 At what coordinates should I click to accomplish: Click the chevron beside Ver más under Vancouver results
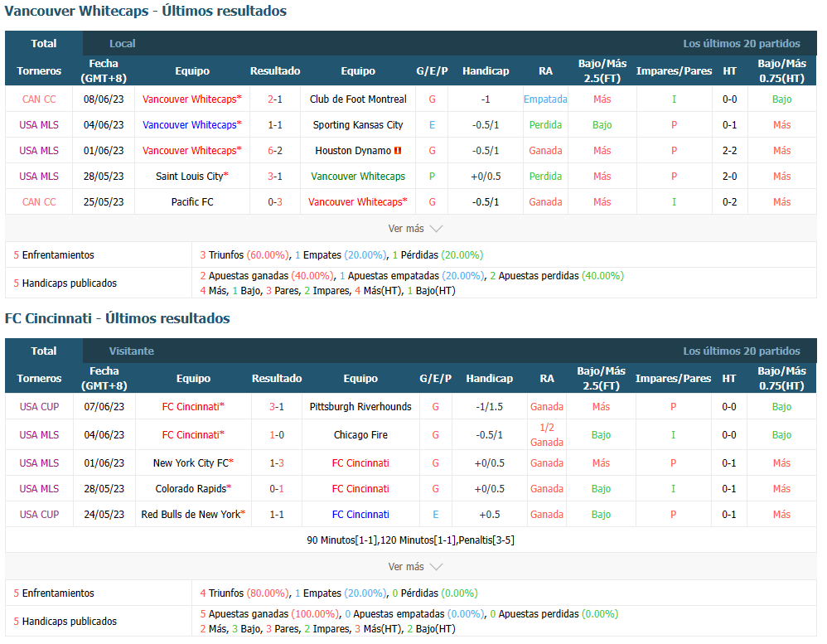click(436, 229)
